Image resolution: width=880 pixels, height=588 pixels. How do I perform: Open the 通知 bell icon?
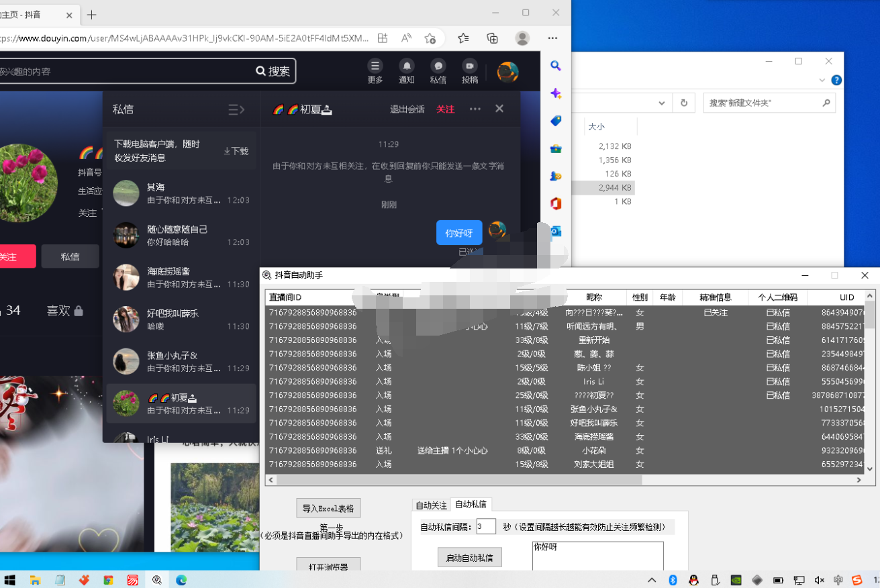pyautogui.click(x=407, y=66)
